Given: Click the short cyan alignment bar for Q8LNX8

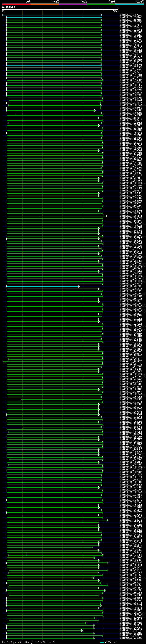Looking at the screenshot, I should pos(43,286).
